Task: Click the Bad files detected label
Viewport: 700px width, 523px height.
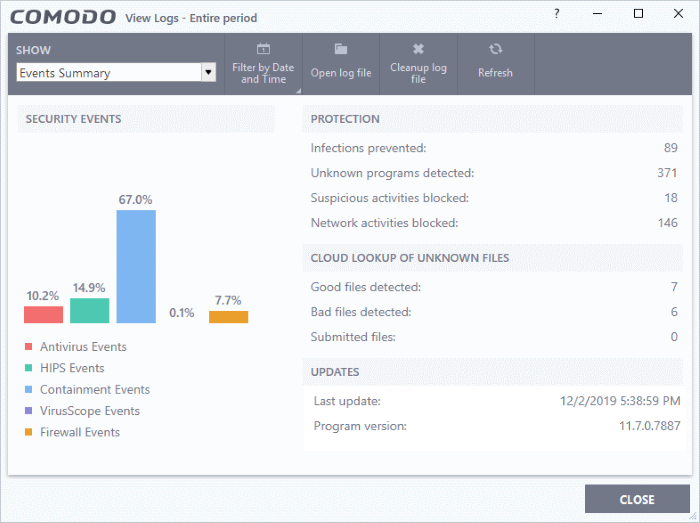Action: tap(361, 312)
